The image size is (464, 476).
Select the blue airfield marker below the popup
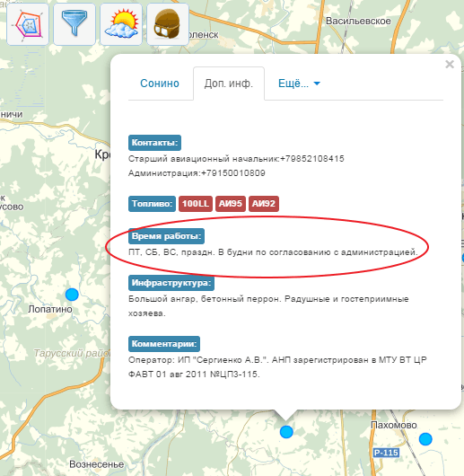[286, 432]
